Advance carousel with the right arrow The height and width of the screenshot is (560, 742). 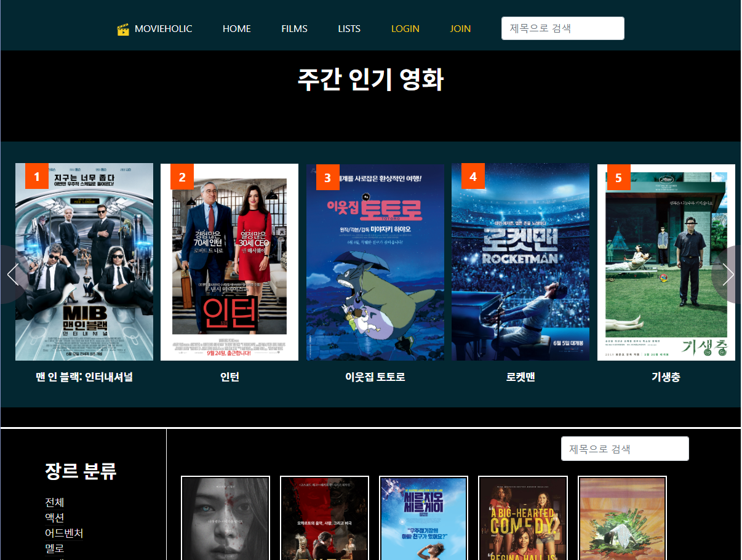728,274
